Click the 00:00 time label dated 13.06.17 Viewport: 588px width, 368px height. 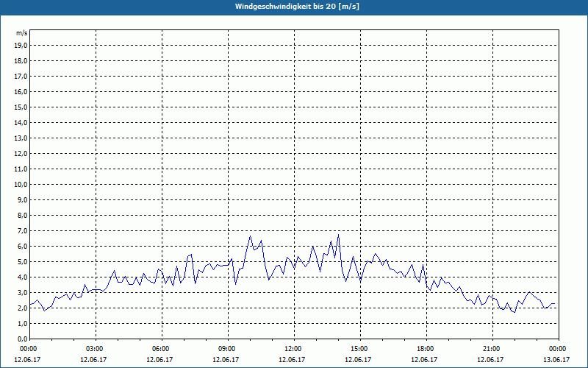pyautogui.click(x=559, y=349)
